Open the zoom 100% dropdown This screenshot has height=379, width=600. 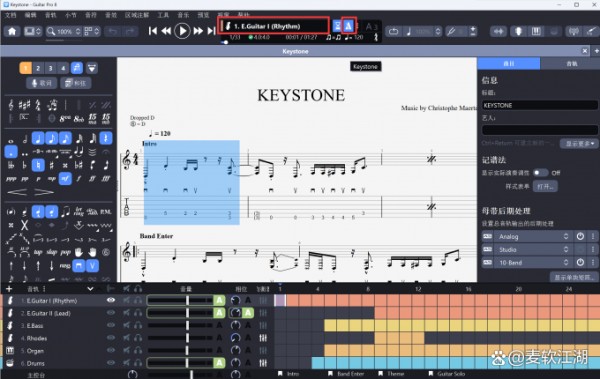coord(64,31)
